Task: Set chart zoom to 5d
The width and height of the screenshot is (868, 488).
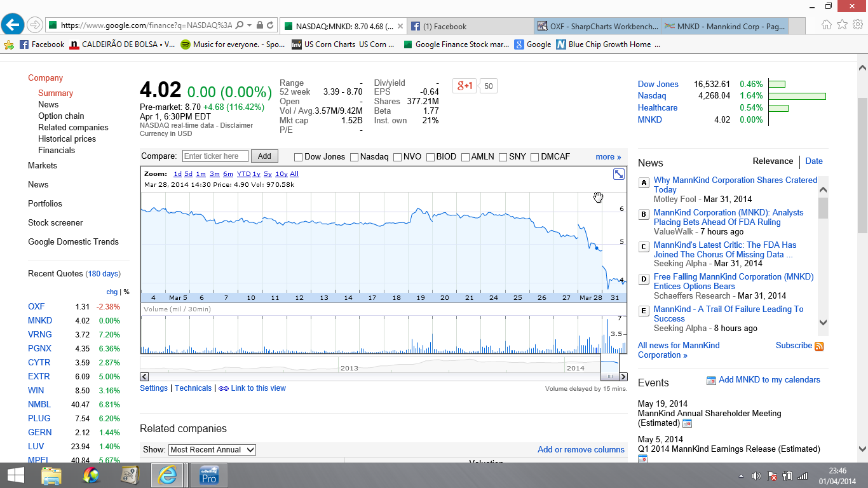Action: pyautogui.click(x=188, y=174)
